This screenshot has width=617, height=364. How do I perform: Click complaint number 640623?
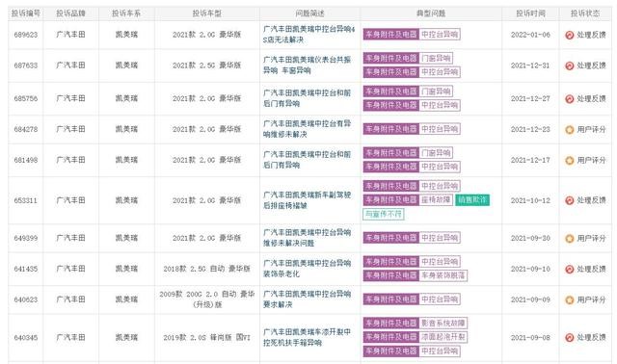click(x=26, y=299)
